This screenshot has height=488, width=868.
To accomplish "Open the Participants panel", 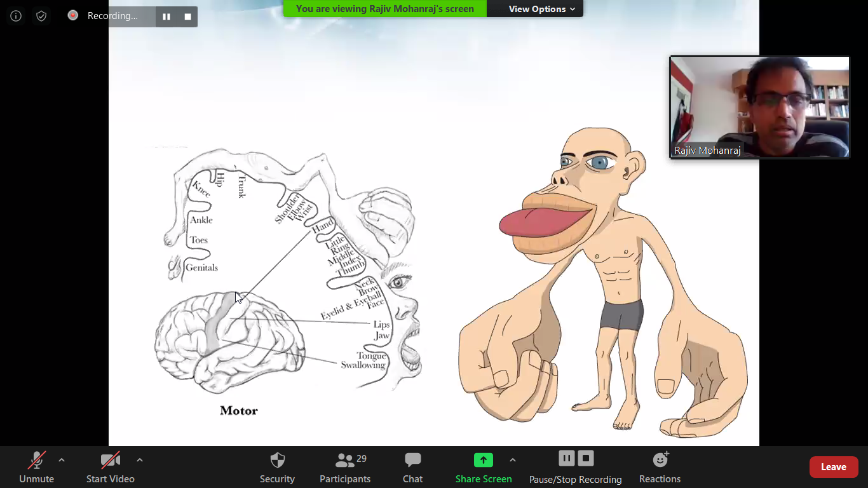I will tap(345, 467).
